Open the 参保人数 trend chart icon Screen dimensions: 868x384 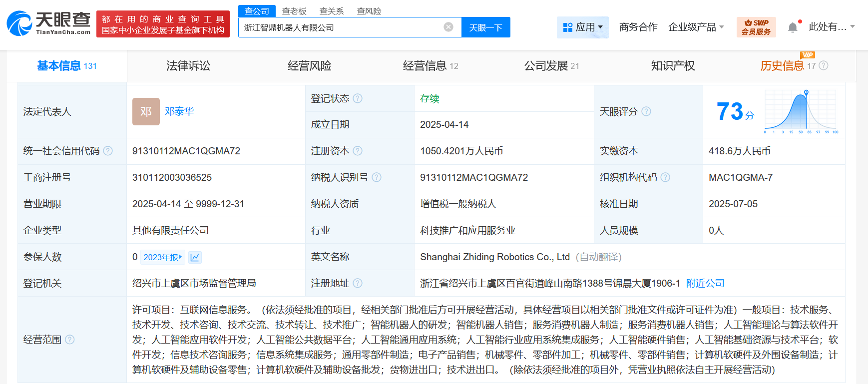point(195,257)
